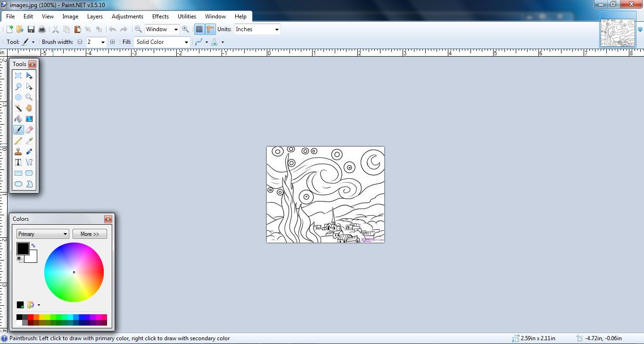Pick the Clone Stamp tool
Viewport: 644px width, 344px height.
point(18,151)
